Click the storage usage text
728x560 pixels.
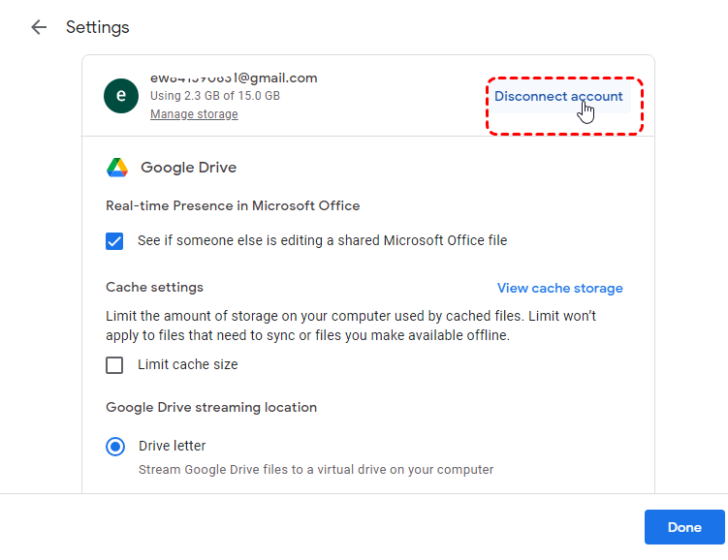pyautogui.click(x=214, y=97)
